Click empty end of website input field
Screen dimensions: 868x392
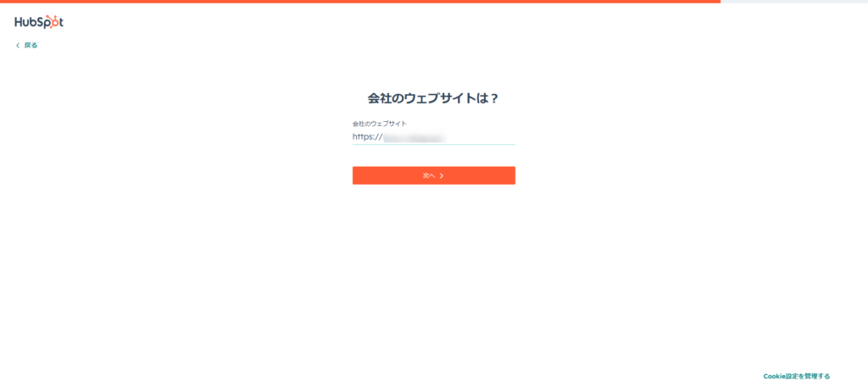tap(481, 136)
